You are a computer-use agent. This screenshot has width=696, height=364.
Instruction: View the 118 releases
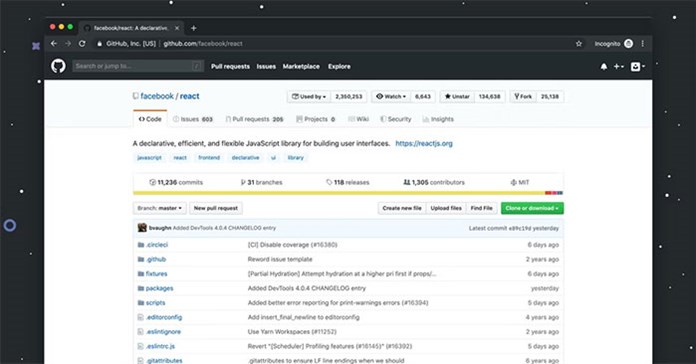tap(348, 182)
